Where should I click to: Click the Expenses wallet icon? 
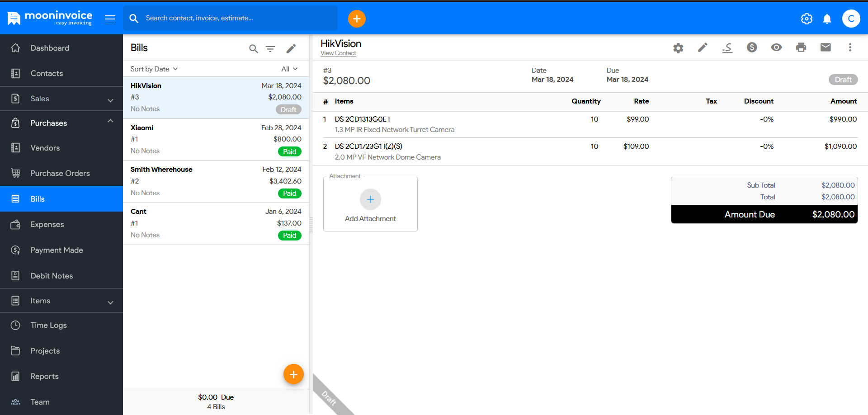(x=15, y=224)
